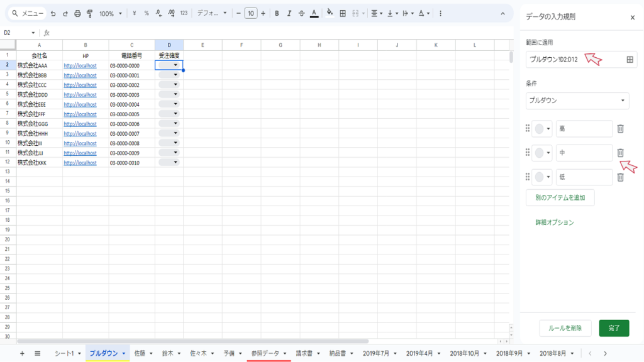Select the paint format tool

click(89, 13)
